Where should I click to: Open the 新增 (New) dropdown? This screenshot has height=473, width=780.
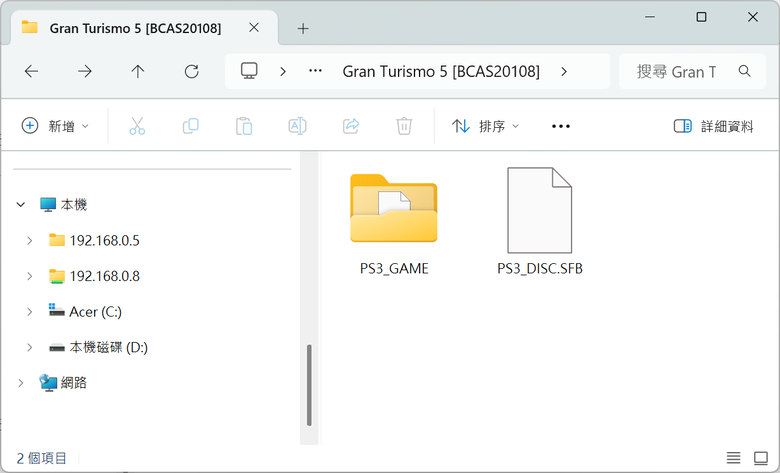pos(56,126)
